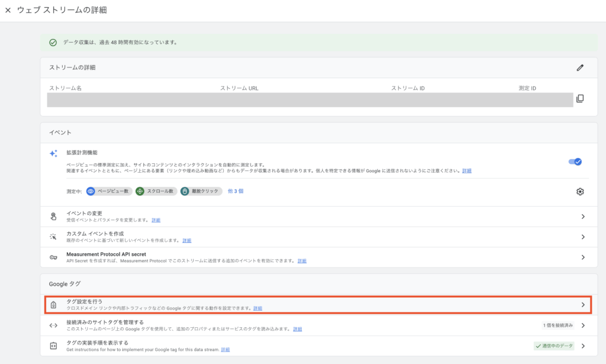The width and height of the screenshot is (606, 364).
Task: Click the outbound click chip
Action: pos(201,191)
